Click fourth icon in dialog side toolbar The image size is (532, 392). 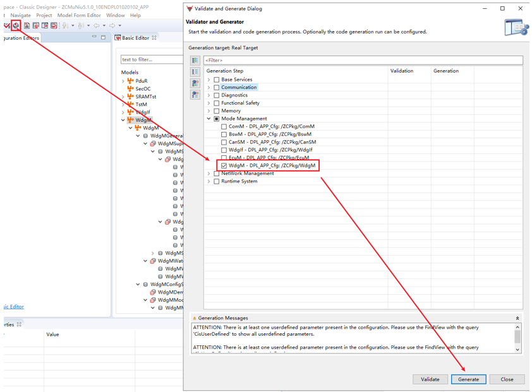tap(195, 94)
